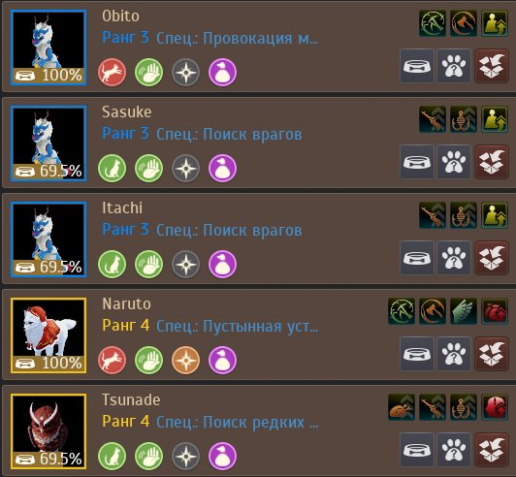Click Obito's feed bowl button
Screen dimensions: 516x477
click(x=417, y=66)
